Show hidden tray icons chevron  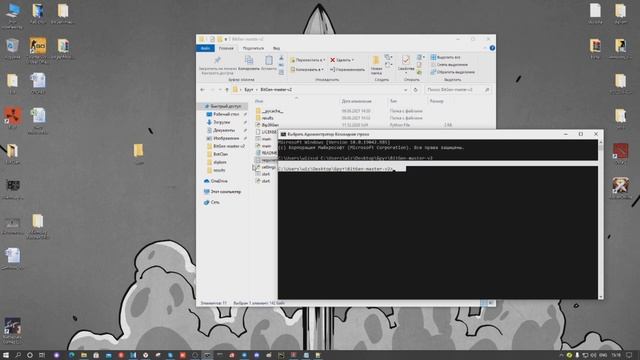click(x=561, y=355)
